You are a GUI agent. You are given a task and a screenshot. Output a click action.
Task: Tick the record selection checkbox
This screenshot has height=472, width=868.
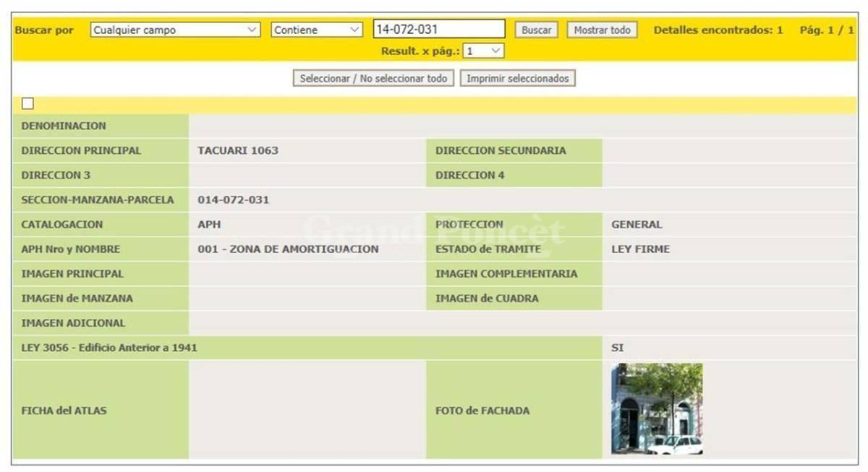28,104
